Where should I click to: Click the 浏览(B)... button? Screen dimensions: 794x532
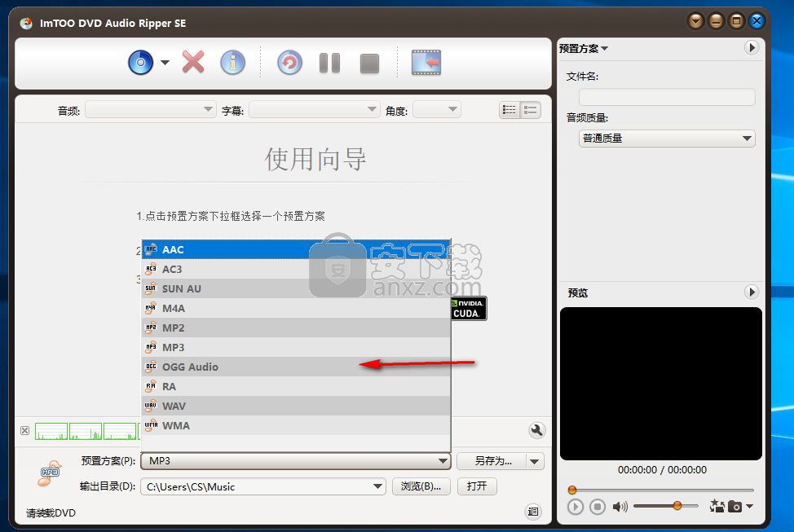[421, 486]
